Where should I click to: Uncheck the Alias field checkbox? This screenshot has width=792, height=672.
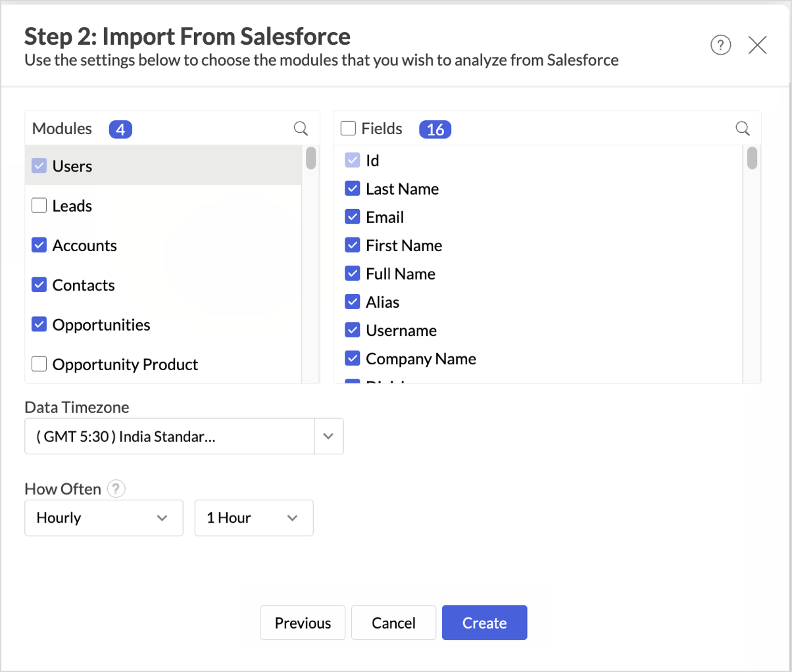point(353,302)
